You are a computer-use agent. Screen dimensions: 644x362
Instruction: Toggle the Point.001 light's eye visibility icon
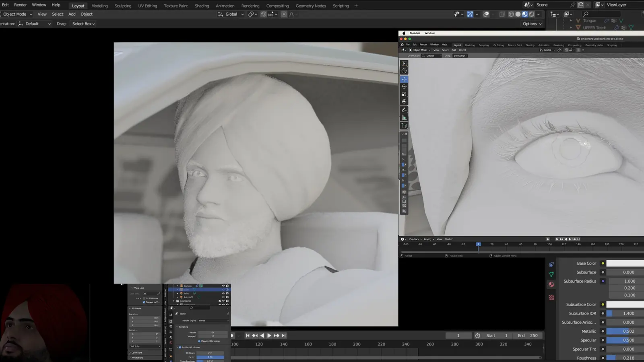(x=223, y=297)
